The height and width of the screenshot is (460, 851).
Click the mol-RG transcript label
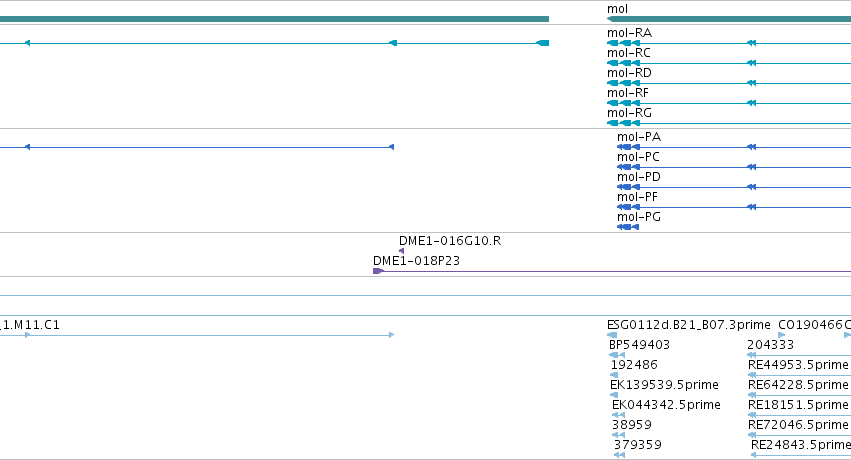click(x=629, y=113)
